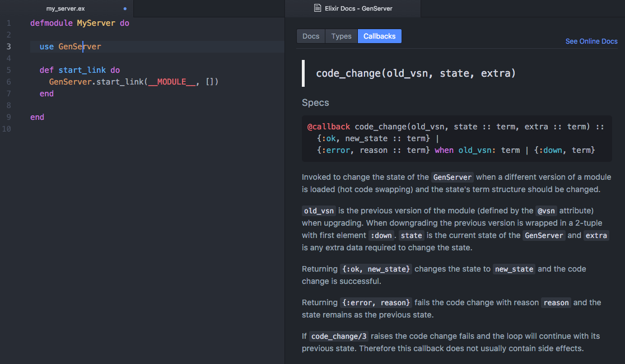Select the Types view button

[341, 36]
